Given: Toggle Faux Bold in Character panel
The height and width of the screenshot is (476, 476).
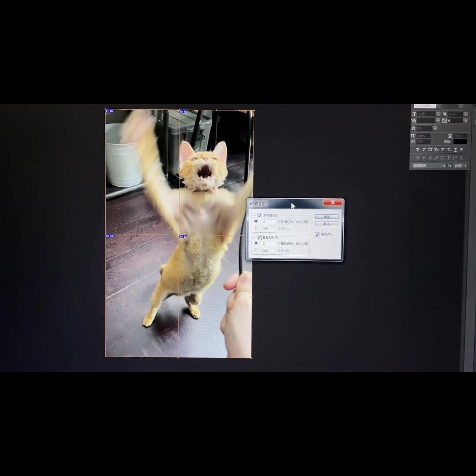Looking at the screenshot, I should click(x=418, y=149).
